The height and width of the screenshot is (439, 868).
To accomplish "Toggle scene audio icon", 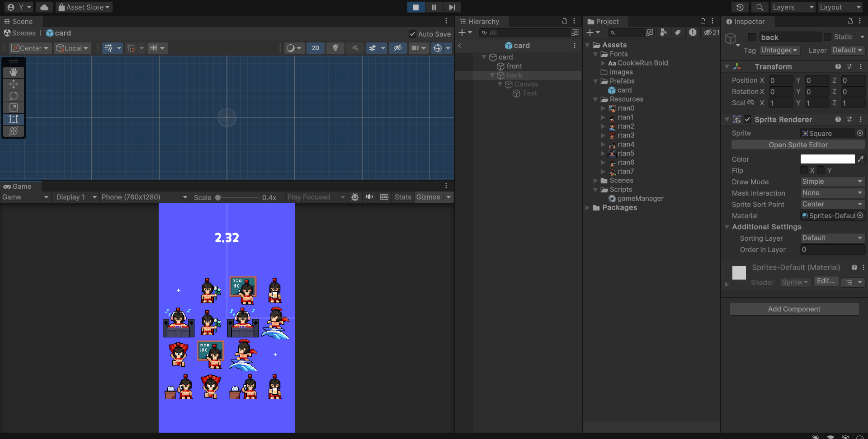I will coord(355,48).
